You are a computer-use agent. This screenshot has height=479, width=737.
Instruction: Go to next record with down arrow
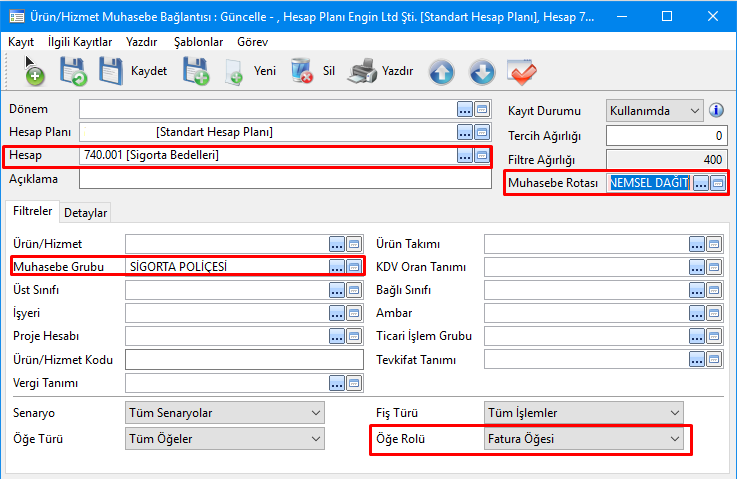(482, 72)
